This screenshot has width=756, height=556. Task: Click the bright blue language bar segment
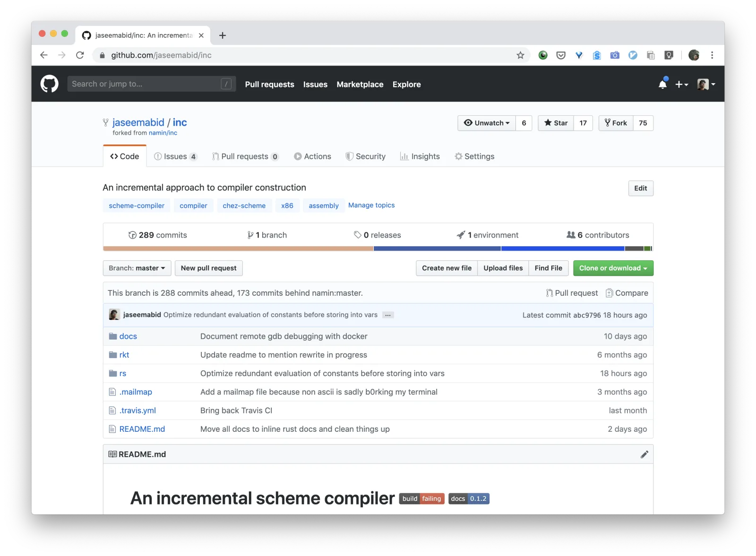pos(563,248)
